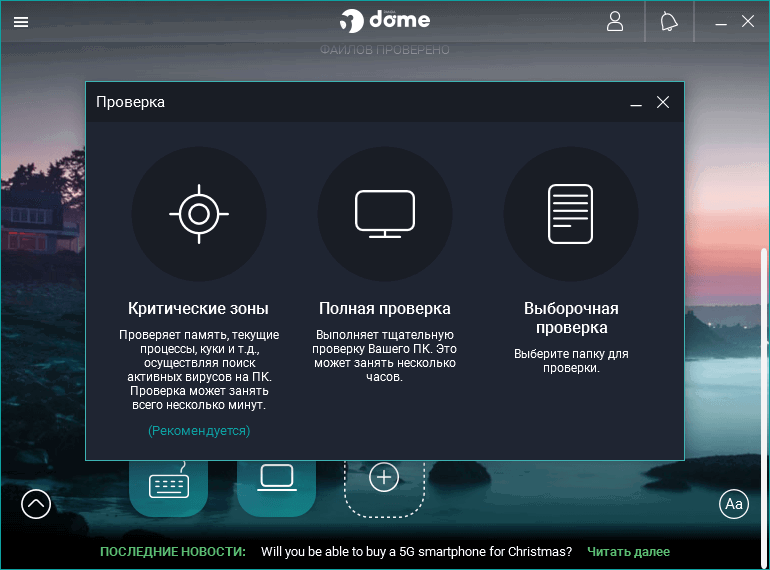This screenshot has height=570, width=770.
Task: Start Critical areas scan crosshair icon
Action: (x=199, y=214)
